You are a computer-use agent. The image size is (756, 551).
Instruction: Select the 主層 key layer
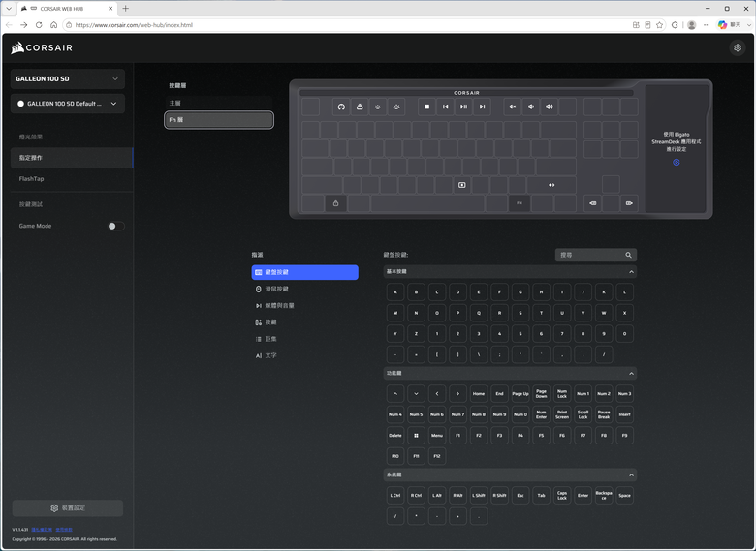[x=219, y=103]
